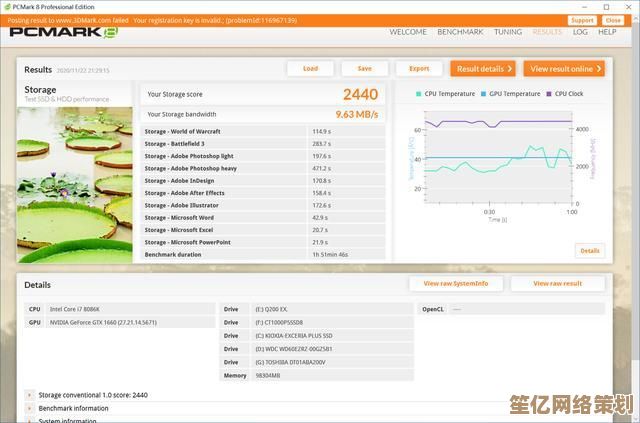Screen dimensions: 640x423
Task: Click View raw SystemInfo
Action: (456, 283)
